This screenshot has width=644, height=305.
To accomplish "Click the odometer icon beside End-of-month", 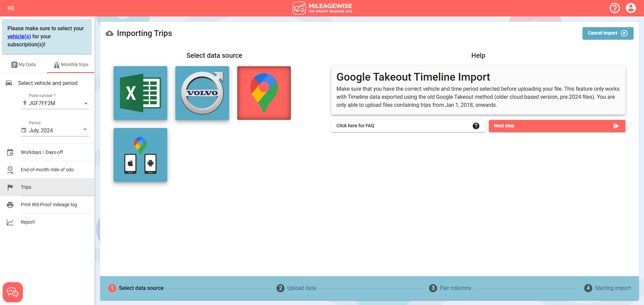I will pyautogui.click(x=10, y=170).
